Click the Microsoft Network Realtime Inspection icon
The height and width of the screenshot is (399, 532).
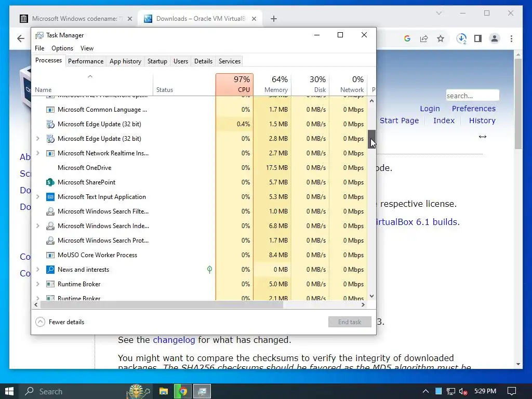pyautogui.click(x=50, y=153)
